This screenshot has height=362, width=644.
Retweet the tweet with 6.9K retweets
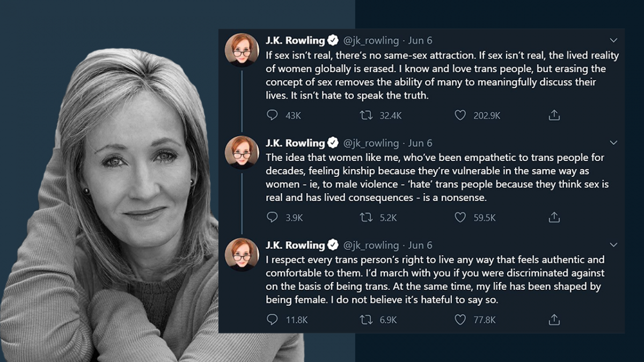(x=366, y=320)
